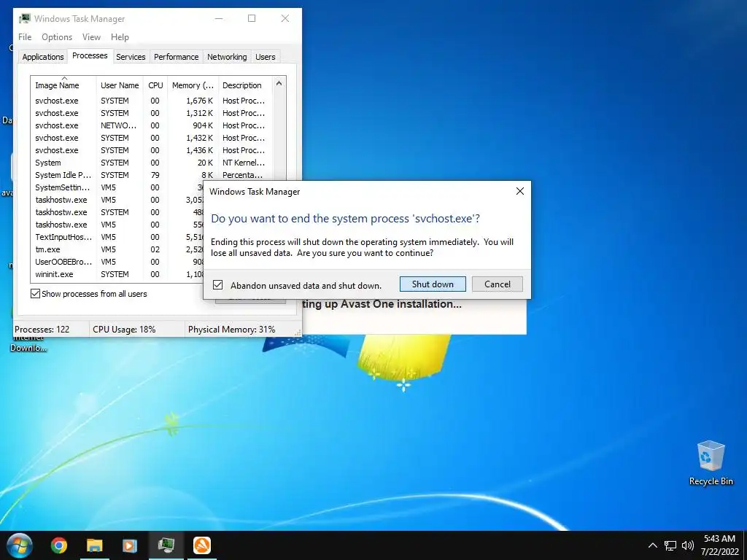The image size is (747, 560).
Task: Toggle Show processes from all users
Action: click(35, 293)
